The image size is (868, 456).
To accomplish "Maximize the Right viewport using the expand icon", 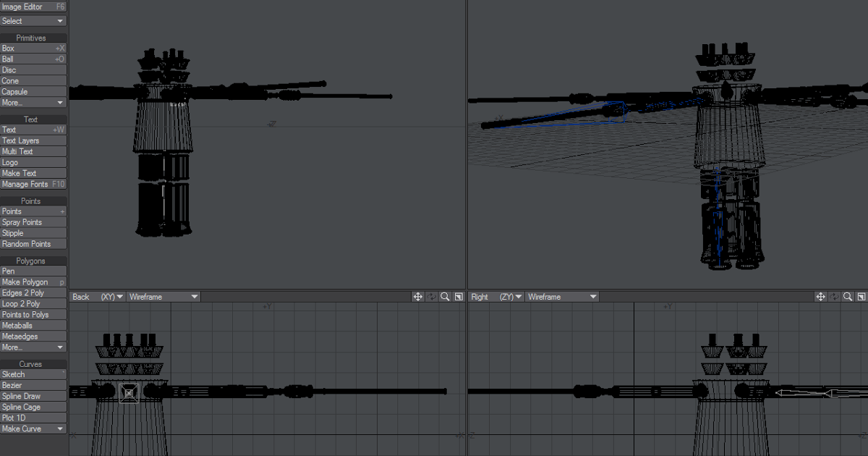I will tap(861, 296).
